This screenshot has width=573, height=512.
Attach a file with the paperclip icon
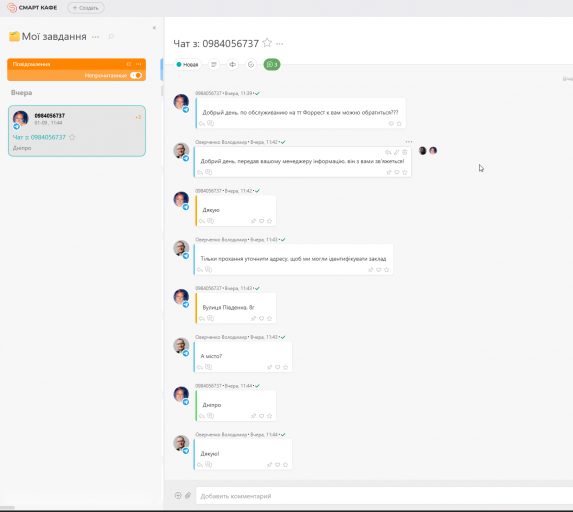click(187, 496)
